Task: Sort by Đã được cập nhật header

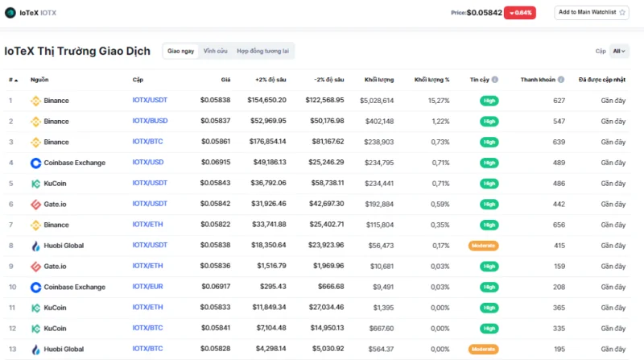Action: [x=602, y=79]
